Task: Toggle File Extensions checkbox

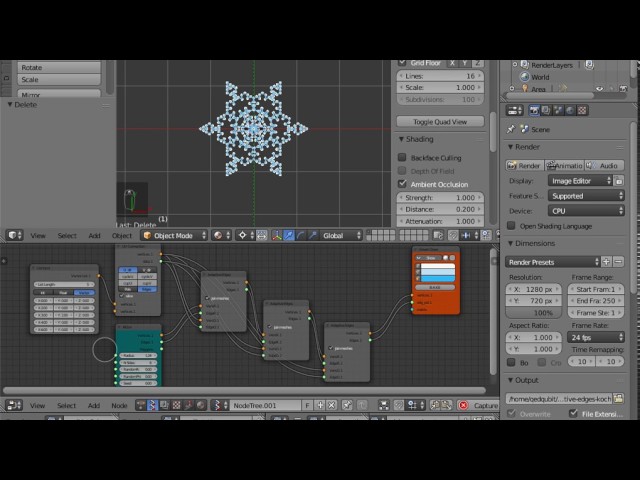Action: pos(573,414)
